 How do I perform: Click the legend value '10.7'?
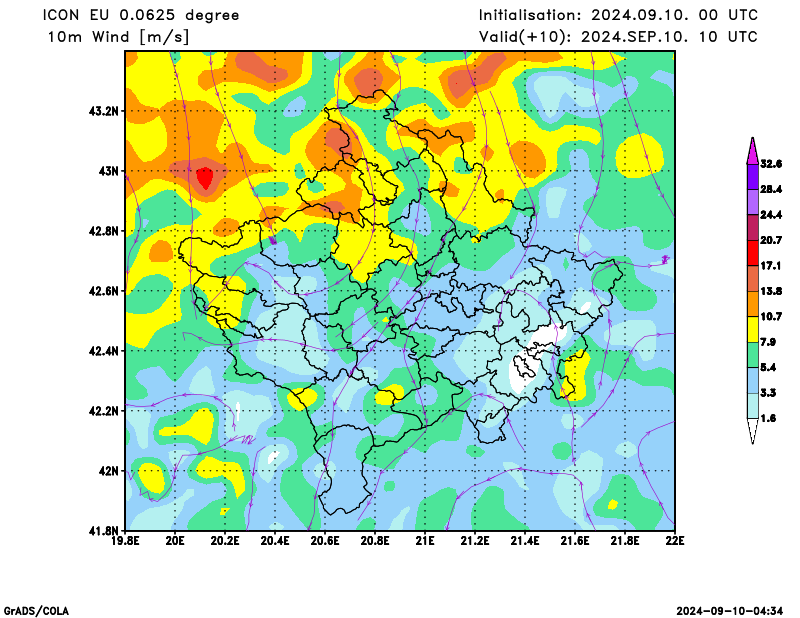click(x=771, y=317)
